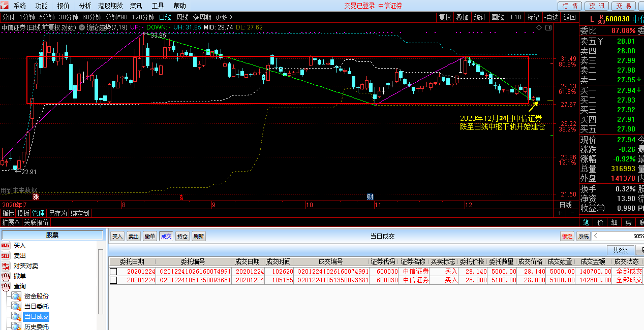
Task: Click the red SELL icon beside 卖出
Action: click(6, 256)
